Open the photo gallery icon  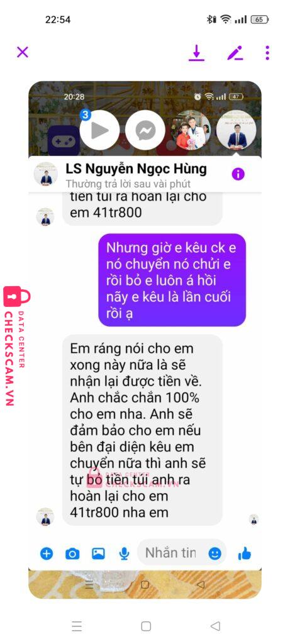(98, 553)
